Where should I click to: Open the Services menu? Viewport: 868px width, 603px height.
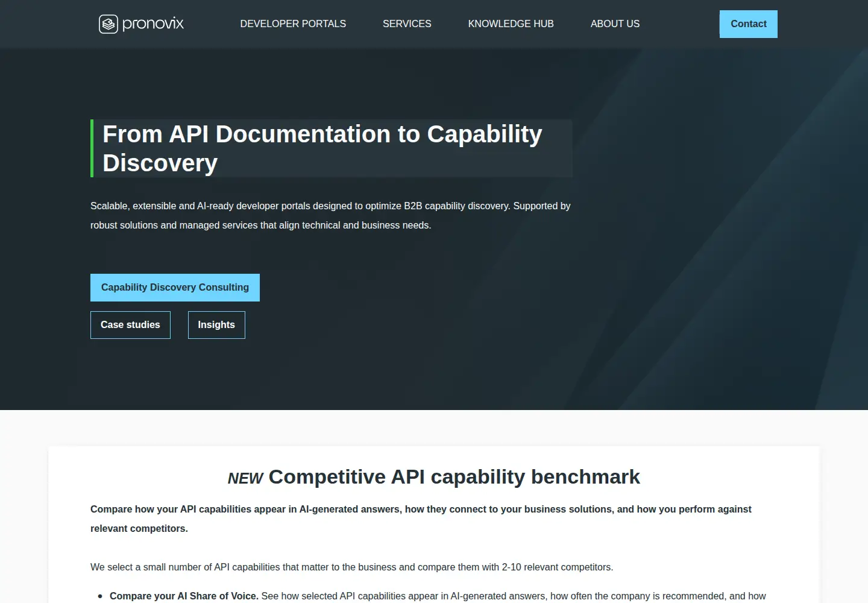point(407,24)
